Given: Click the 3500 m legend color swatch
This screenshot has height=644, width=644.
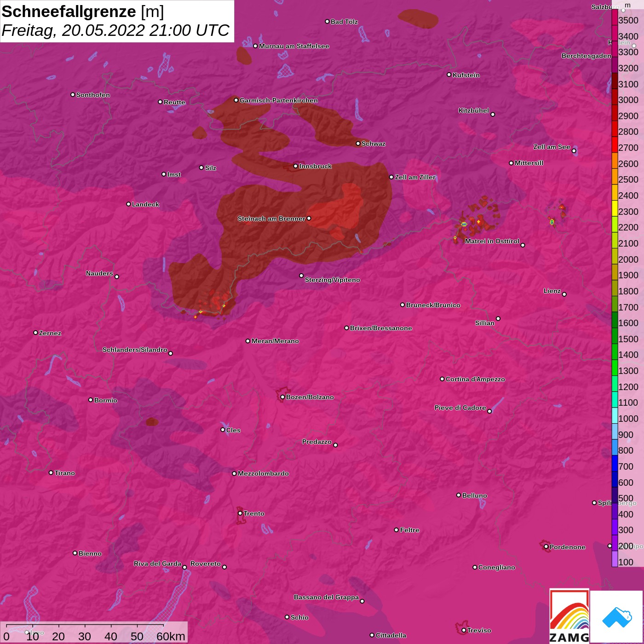Looking at the screenshot, I should coord(615,17).
